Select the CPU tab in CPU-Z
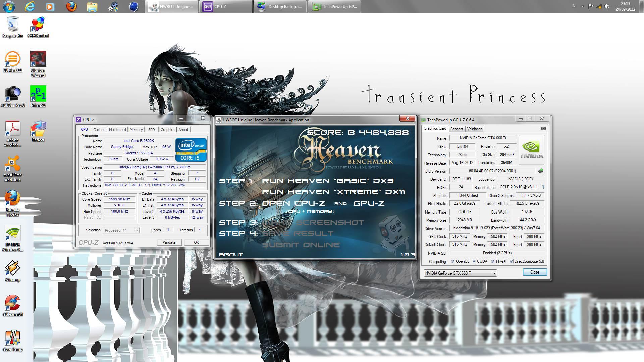This screenshot has height=362, width=644. click(x=84, y=129)
